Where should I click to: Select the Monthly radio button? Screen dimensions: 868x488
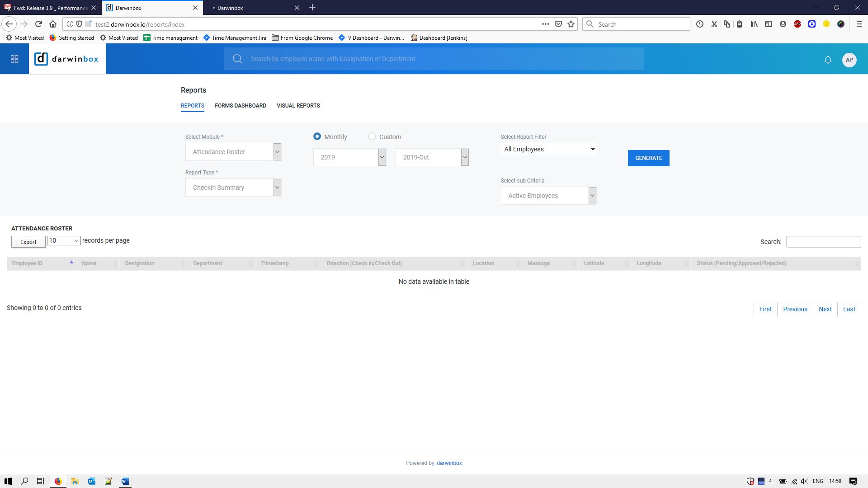click(x=317, y=136)
